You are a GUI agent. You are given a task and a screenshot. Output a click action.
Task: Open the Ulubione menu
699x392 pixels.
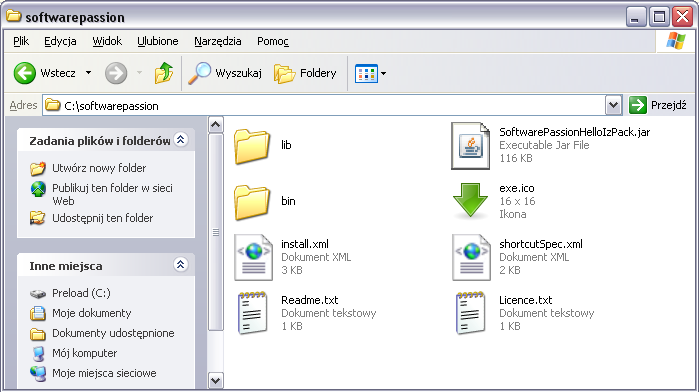pos(158,41)
